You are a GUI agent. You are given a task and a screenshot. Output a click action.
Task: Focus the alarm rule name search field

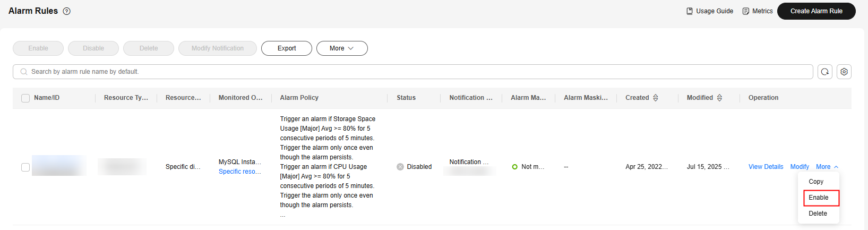pos(413,72)
